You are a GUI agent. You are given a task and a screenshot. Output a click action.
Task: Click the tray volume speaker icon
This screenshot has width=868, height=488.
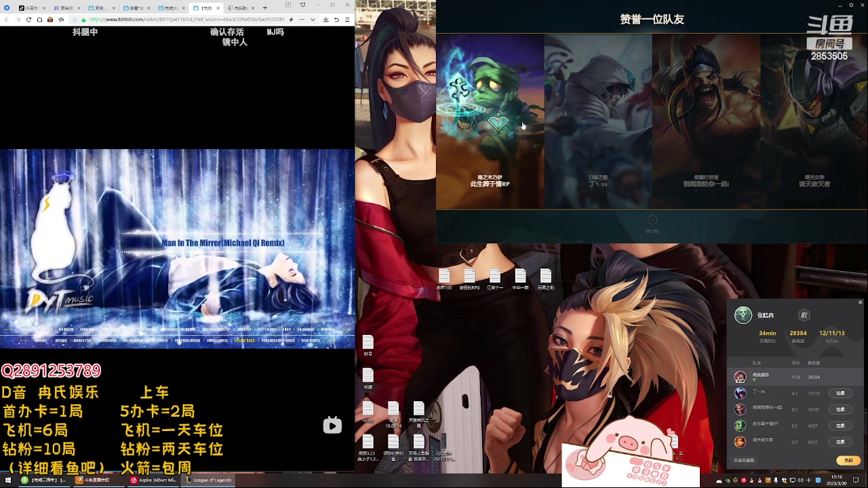801,480
